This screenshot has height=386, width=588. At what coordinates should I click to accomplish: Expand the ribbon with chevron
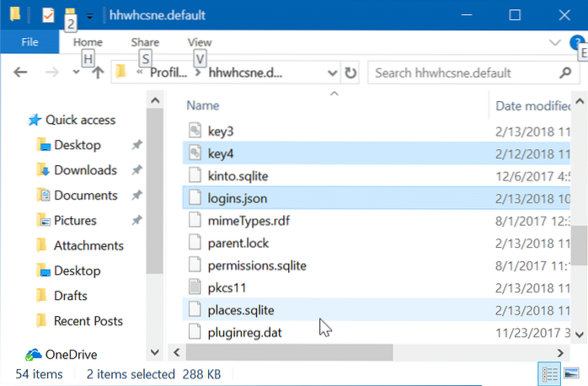(553, 42)
